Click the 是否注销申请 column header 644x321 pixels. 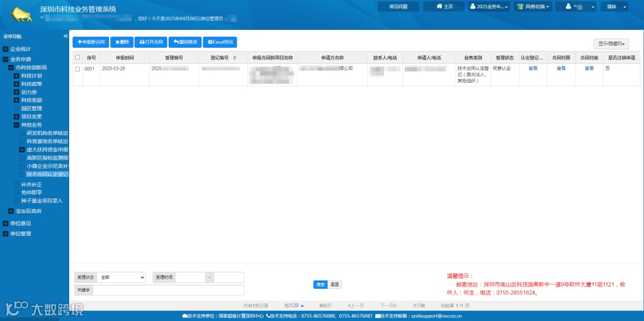621,58
